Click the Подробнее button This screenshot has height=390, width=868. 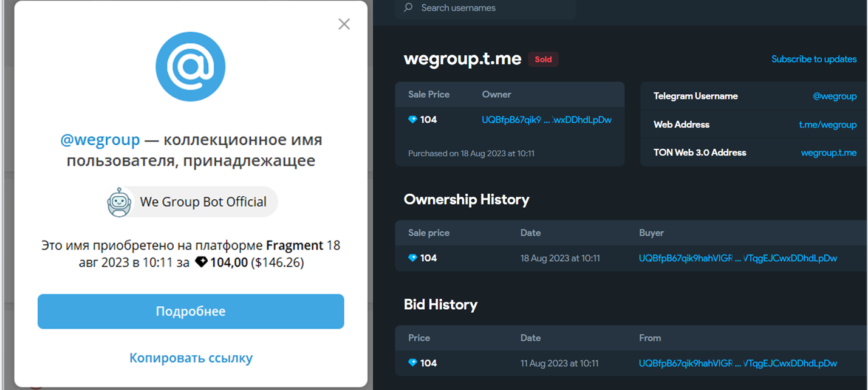[191, 312]
